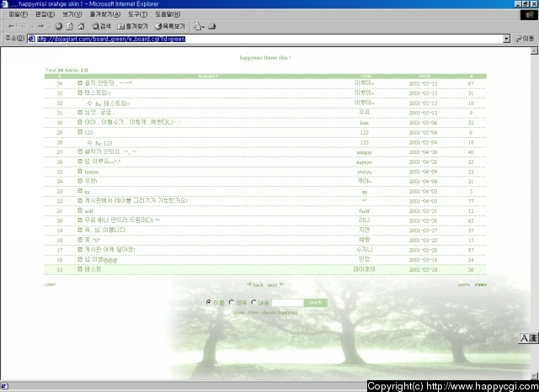Expand the address bar dropdown arrow
Image resolution: width=539 pixels, height=392 pixels.
coord(506,39)
